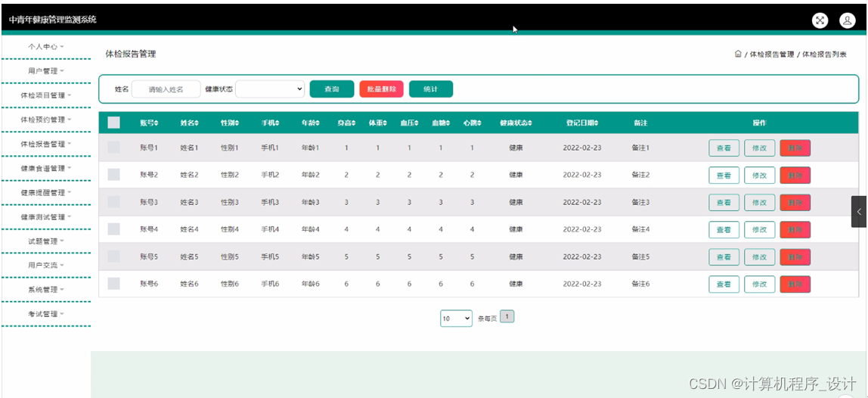Click 修改 for row 账号3
Image resolution: width=868 pixels, height=398 pixels.
pos(759,202)
